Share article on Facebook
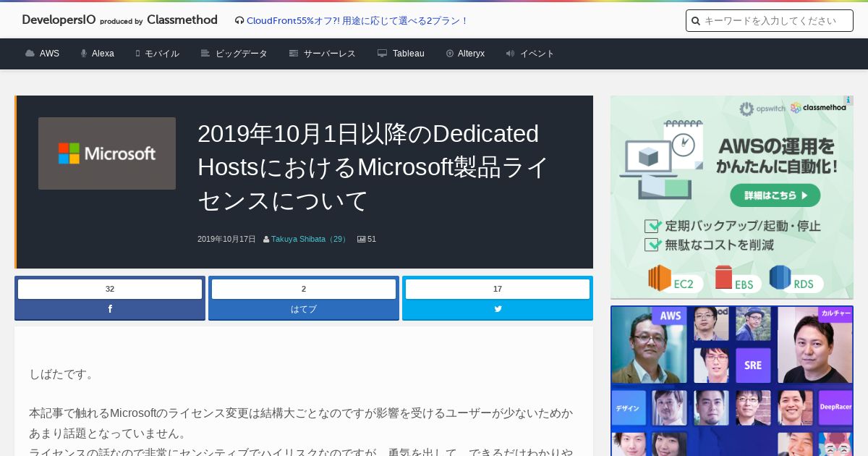The image size is (868, 456). [x=110, y=309]
